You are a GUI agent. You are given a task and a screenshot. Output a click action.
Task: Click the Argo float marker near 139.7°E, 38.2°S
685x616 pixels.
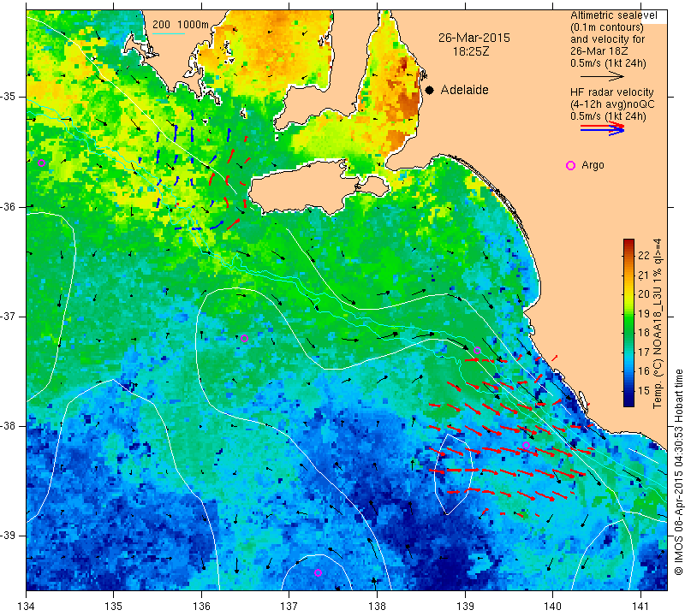(526, 445)
